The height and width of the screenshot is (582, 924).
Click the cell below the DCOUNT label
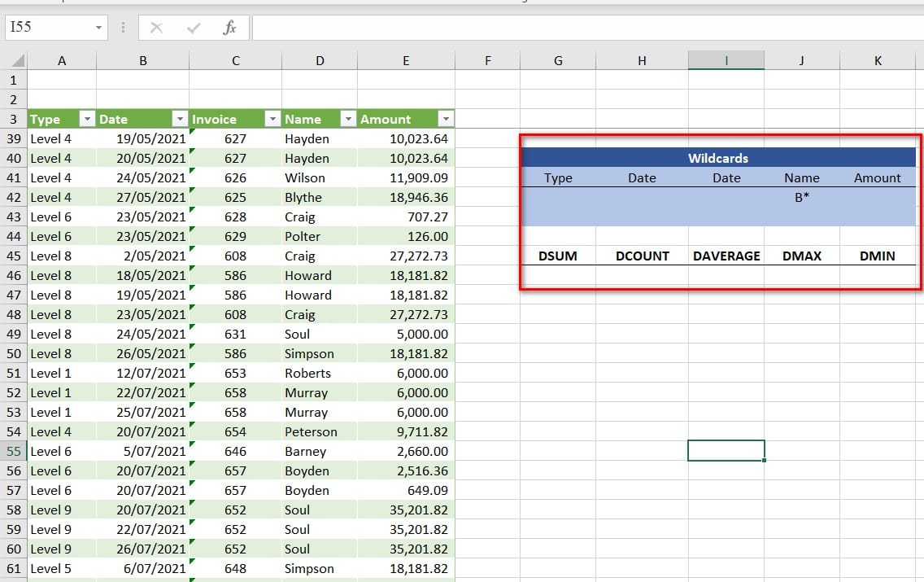point(642,275)
